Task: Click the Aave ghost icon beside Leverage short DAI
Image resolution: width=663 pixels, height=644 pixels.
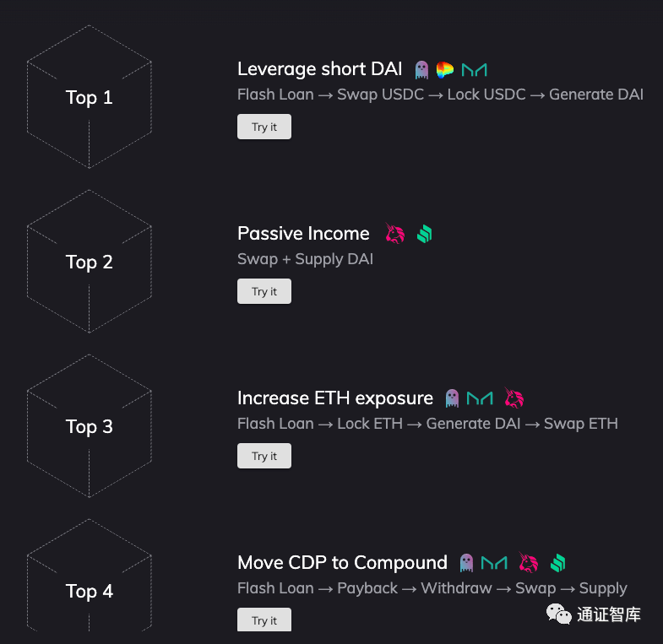Action: pos(421,69)
